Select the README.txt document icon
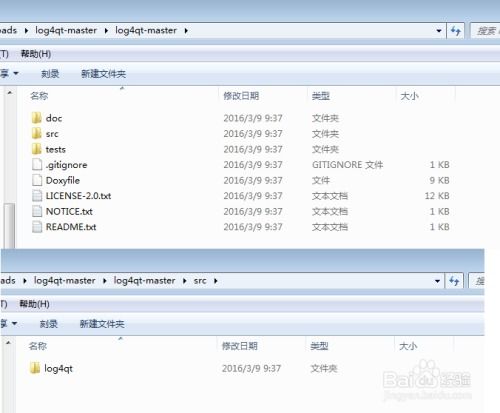Image resolution: width=500 pixels, height=413 pixels. point(37,227)
